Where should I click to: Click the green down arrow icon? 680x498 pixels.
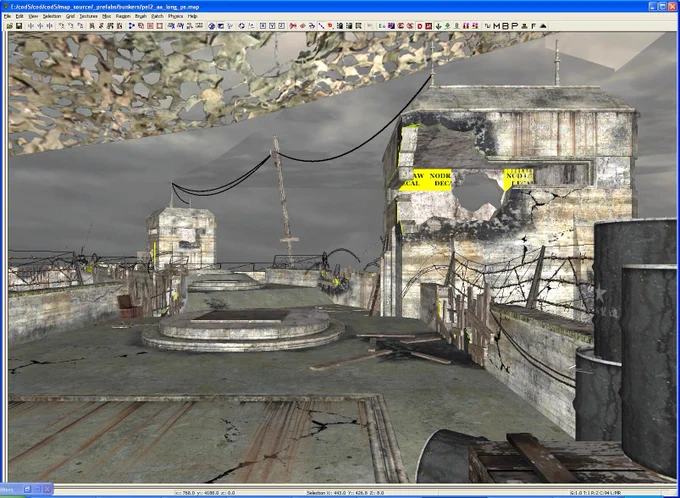(x=438, y=26)
